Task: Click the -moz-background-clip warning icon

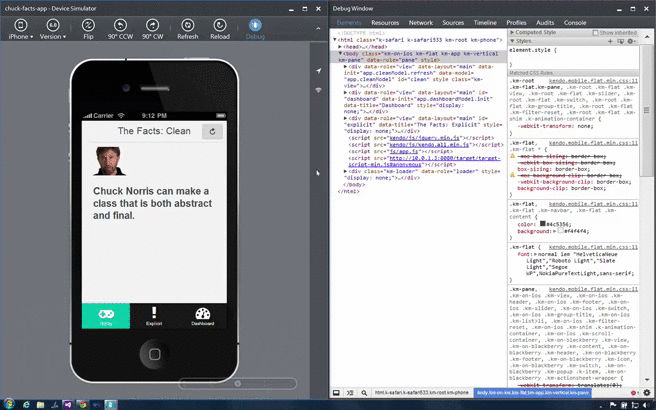Action: tap(512, 175)
